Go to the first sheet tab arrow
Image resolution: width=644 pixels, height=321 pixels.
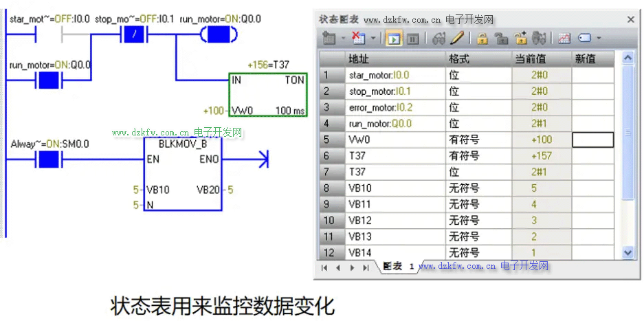[x=324, y=267]
